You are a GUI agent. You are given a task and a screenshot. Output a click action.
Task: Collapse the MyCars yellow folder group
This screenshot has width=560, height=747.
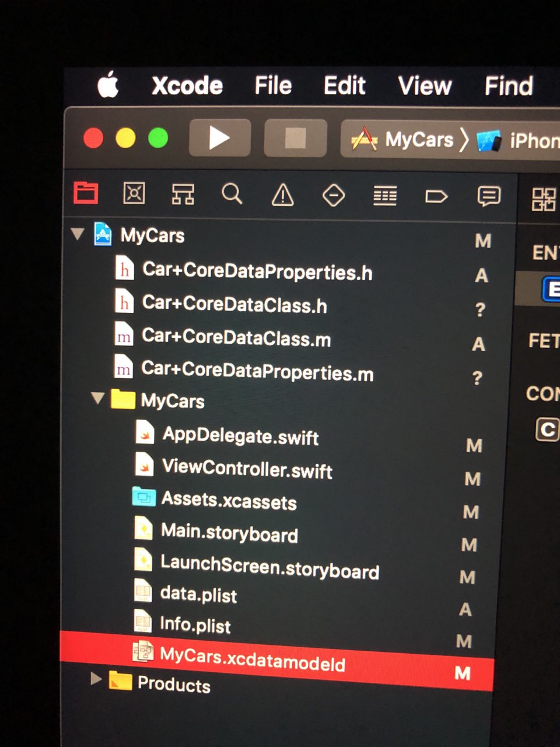click(x=97, y=399)
